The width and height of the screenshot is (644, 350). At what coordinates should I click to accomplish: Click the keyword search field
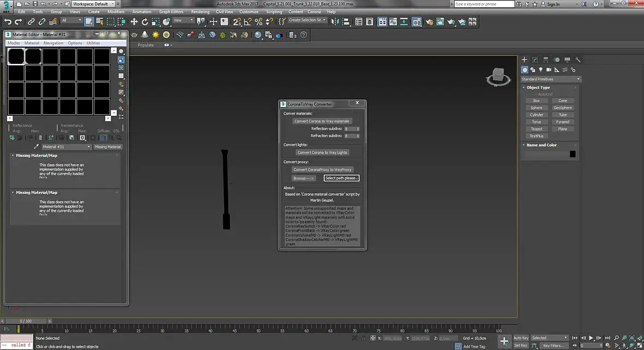[x=484, y=4]
